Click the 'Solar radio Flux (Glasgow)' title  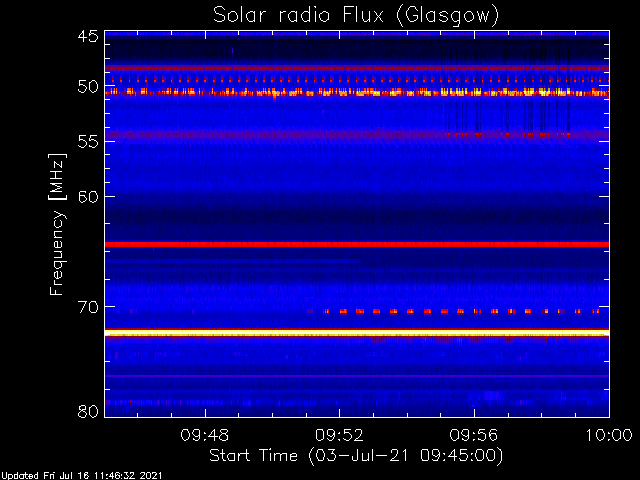tap(356, 16)
